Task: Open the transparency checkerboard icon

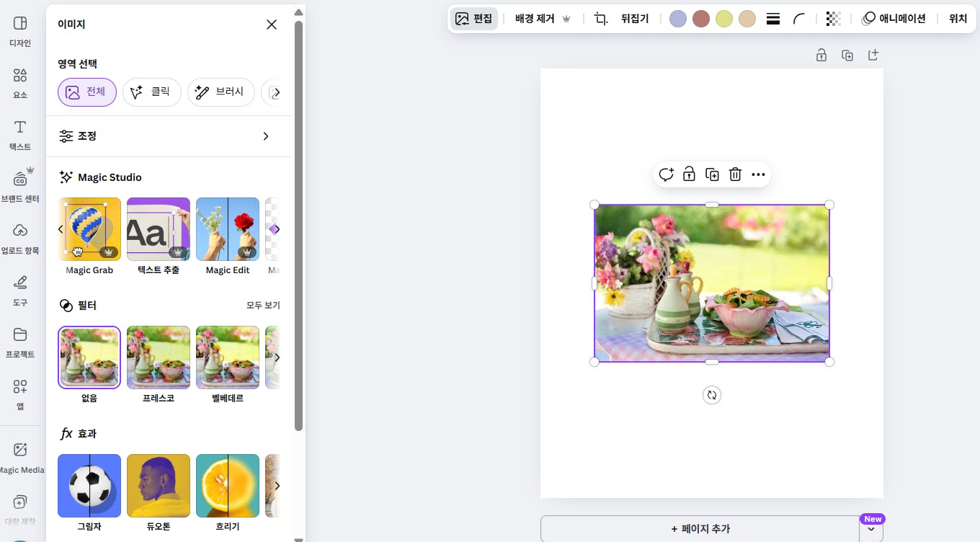Action: 834,19
